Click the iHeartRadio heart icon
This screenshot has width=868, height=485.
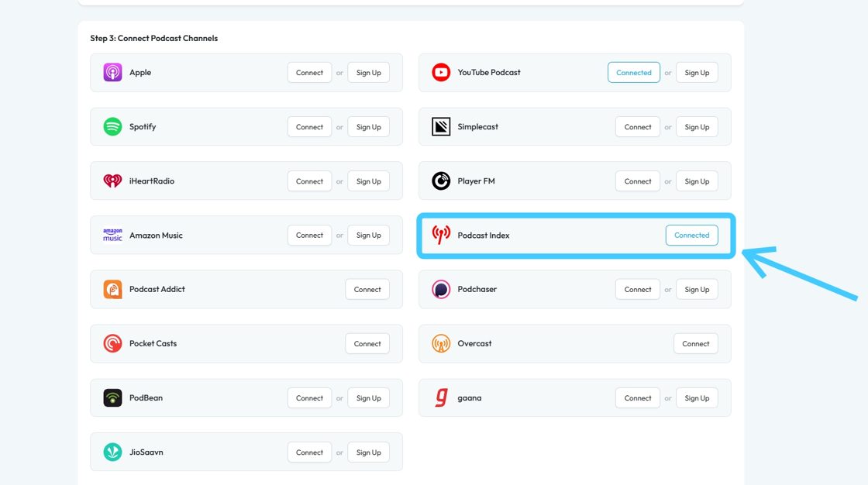112,181
